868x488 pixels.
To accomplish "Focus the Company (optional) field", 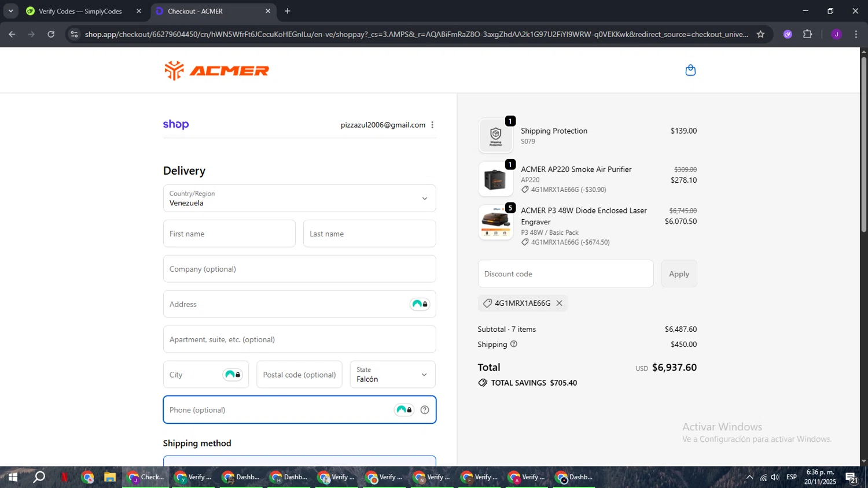I will click(x=299, y=269).
